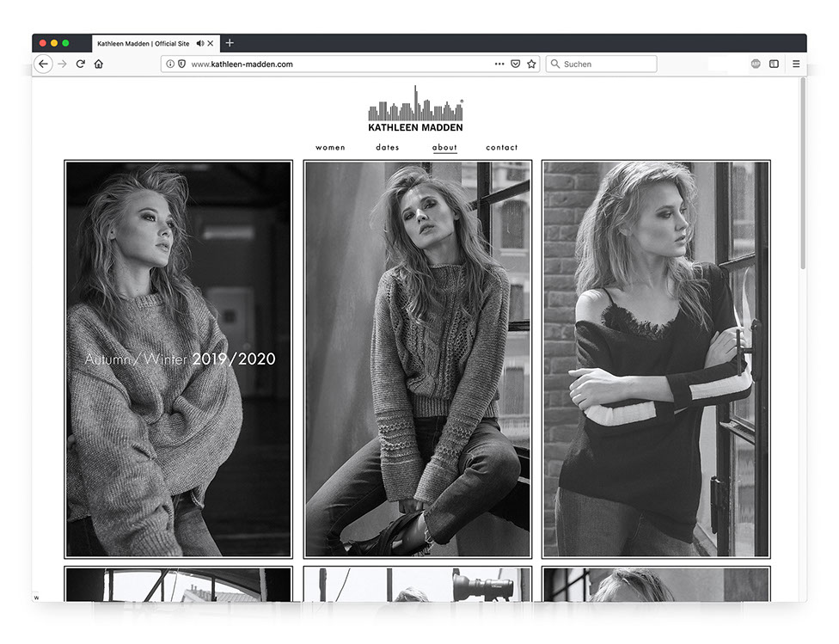The width and height of the screenshot is (839, 644).
Task: Open page actions three-dot menu
Action: point(499,64)
